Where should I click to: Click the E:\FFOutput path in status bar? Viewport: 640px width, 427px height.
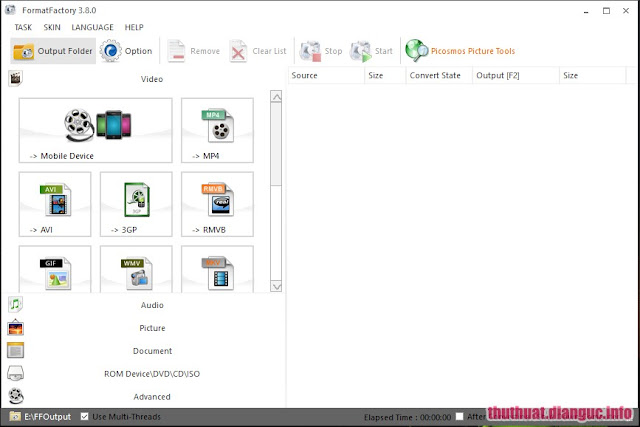47,417
